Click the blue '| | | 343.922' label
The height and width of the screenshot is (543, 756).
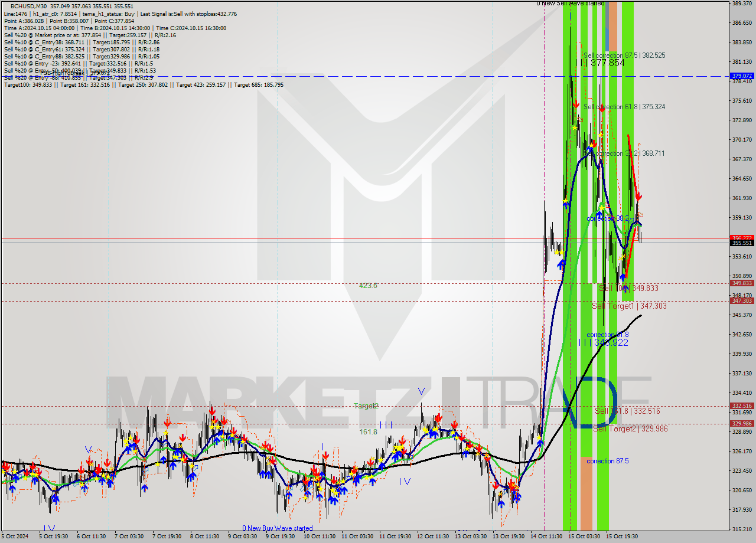point(603,342)
